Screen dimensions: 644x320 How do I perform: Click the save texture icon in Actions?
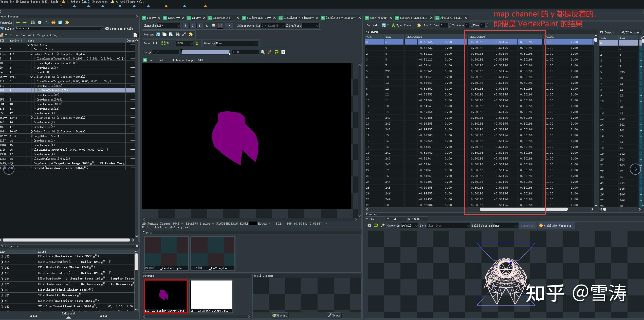tap(158, 34)
